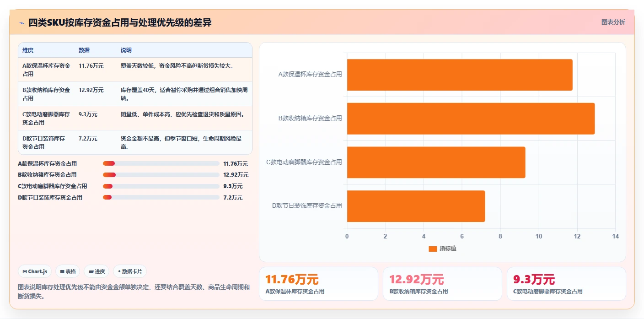Click the A款保温杯 bar in chart

(460, 75)
